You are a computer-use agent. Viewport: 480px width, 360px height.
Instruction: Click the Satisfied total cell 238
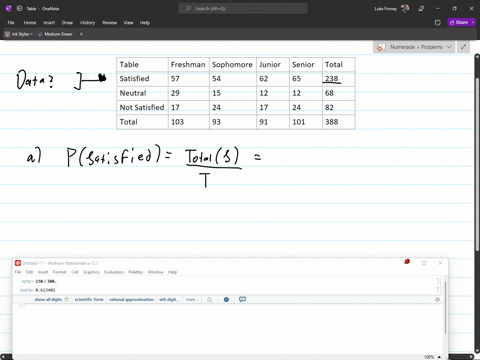tap(339, 79)
